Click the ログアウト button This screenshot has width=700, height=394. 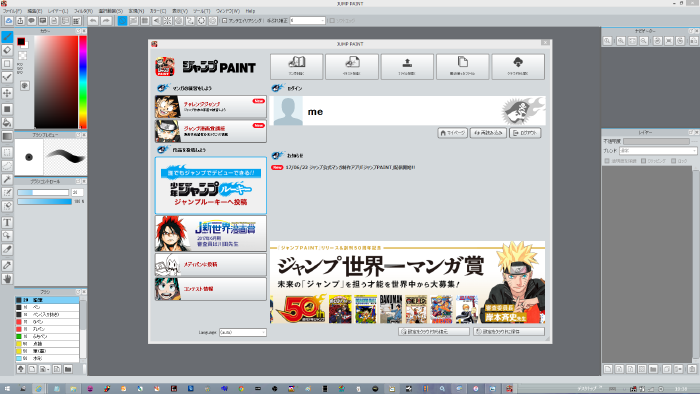pyautogui.click(x=525, y=133)
